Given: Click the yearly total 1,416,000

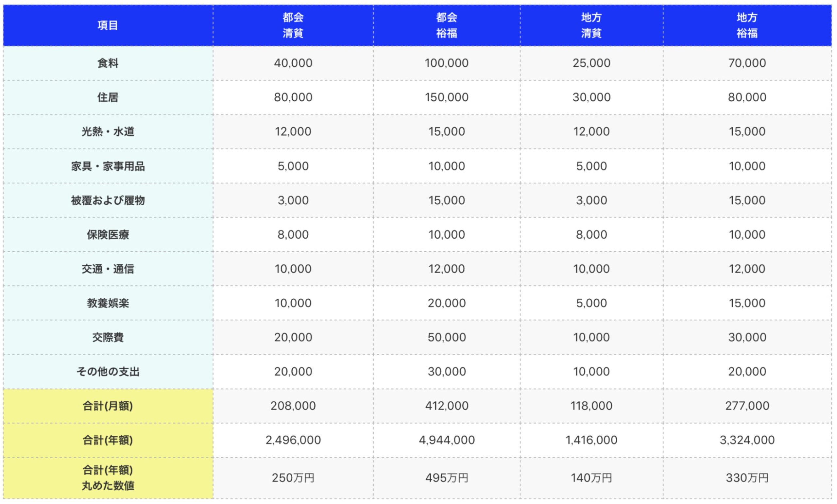Looking at the screenshot, I should pos(591,440).
